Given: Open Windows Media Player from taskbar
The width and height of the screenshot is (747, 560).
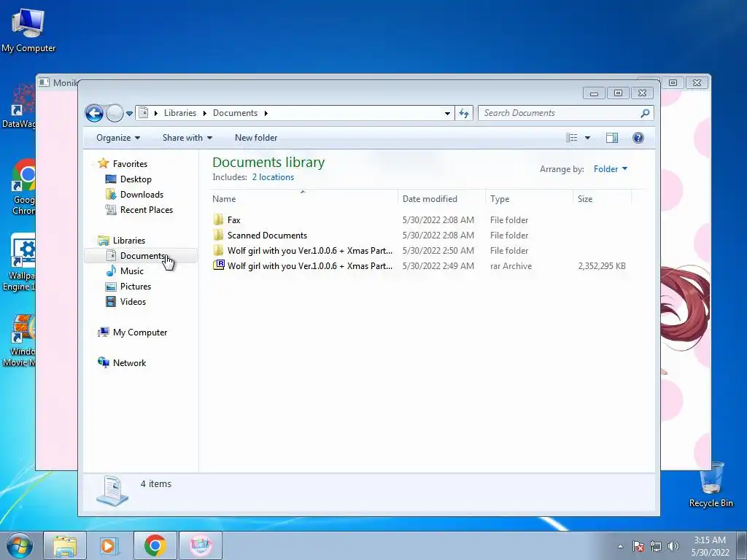Looking at the screenshot, I should point(109,545).
